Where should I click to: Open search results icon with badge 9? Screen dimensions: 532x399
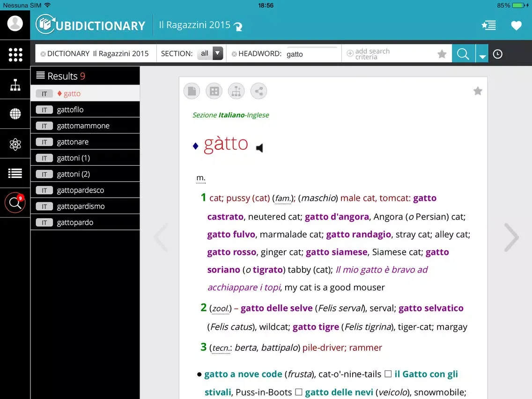click(x=15, y=203)
